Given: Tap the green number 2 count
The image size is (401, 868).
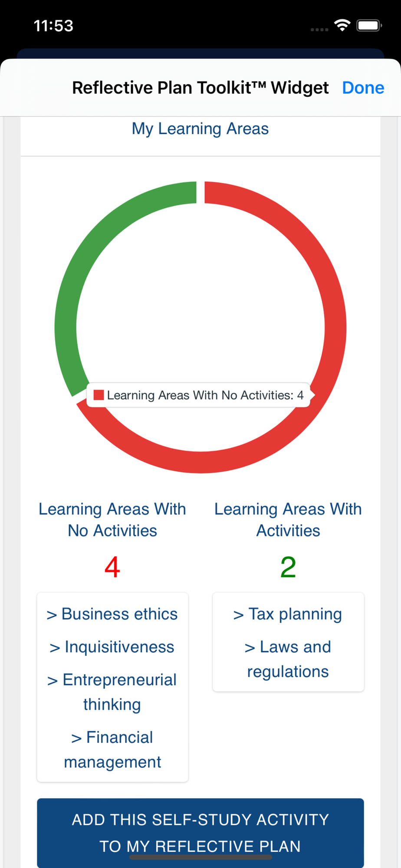Looking at the screenshot, I should click(x=288, y=567).
